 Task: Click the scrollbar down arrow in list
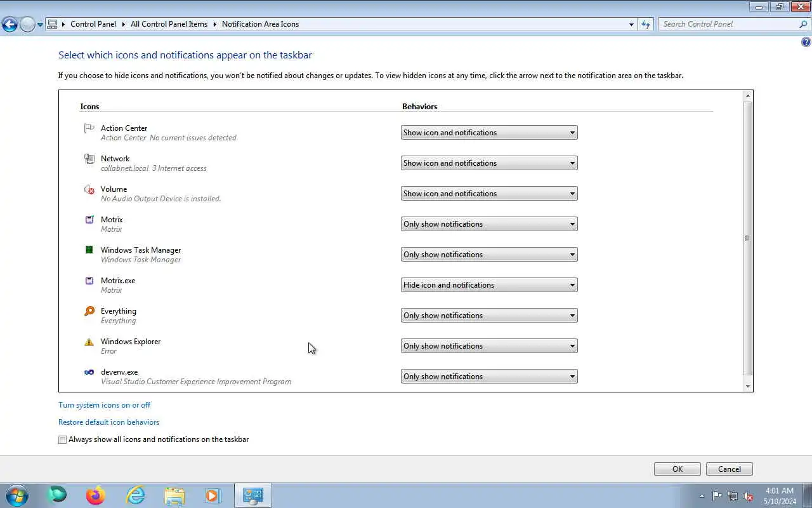pyautogui.click(x=748, y=386)
